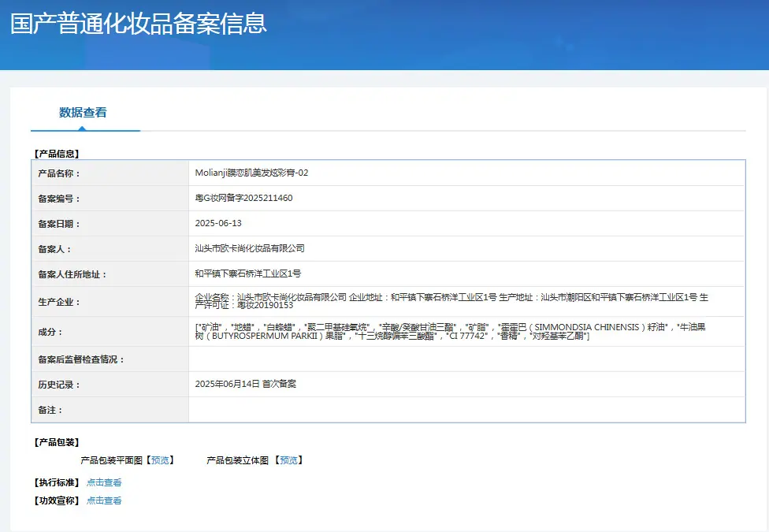
Task: Select address 和平镇下寨石桥洋工业区1号 in 备案人住所地址 row
Action: 247,273
